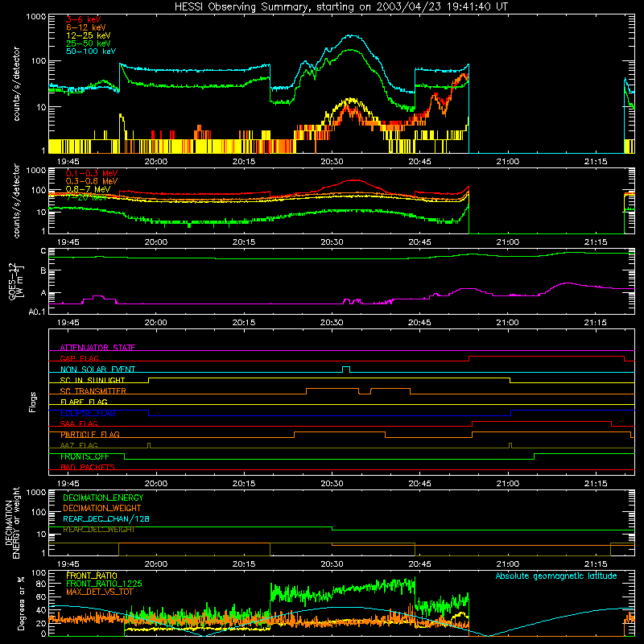The height and width of the screenshot is (644, 644).
Task: Click 20:45 time tick under GOES panel
Action: (x=419, y=323)
